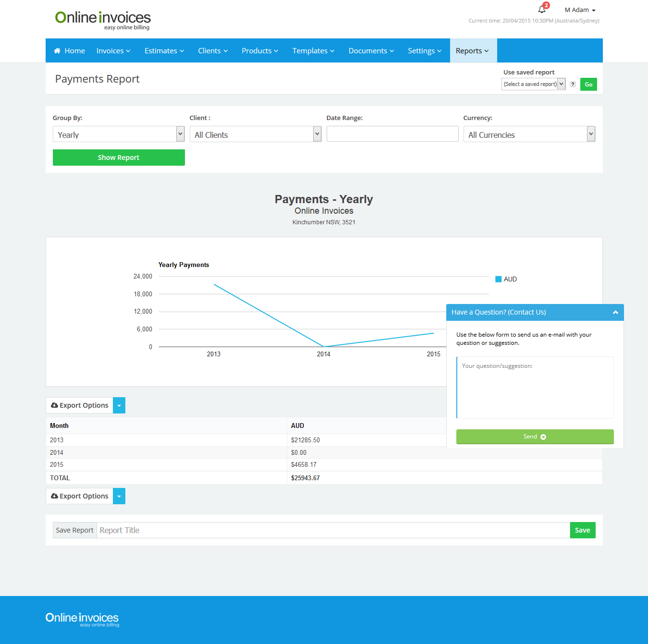
Task: Collapse the Contact Us chat panel
Action: point(615,313)
